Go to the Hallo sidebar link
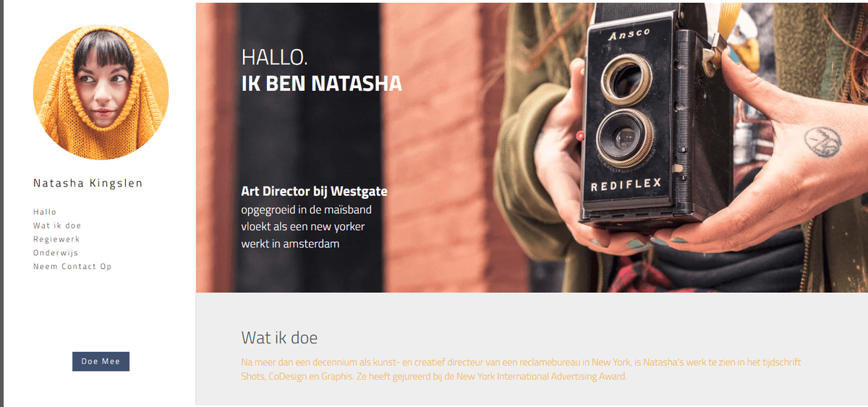This screenshot has width=868, height=407. coord(45,212)
